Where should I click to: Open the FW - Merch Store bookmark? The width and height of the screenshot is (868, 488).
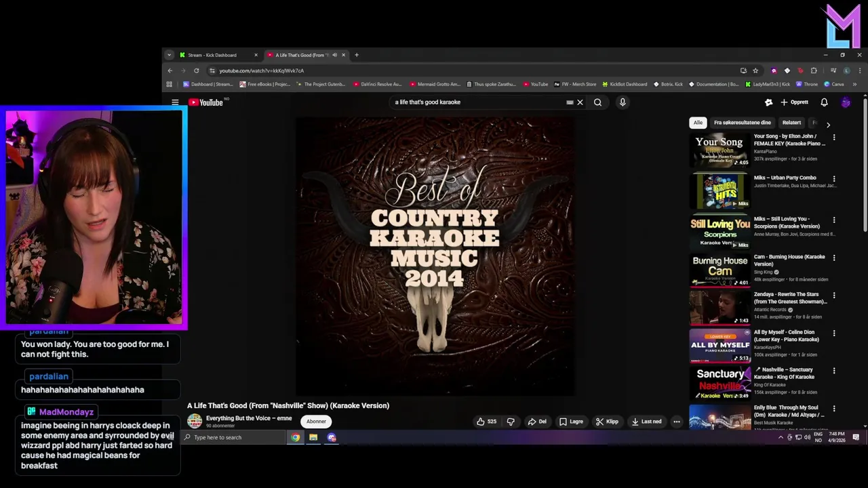tap(575, 84)
